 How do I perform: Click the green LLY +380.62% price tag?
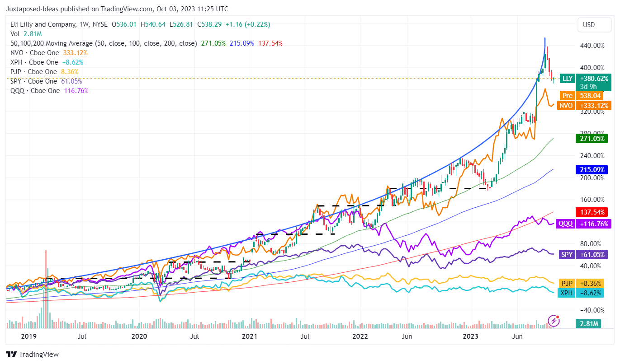(x=586, y=78)
